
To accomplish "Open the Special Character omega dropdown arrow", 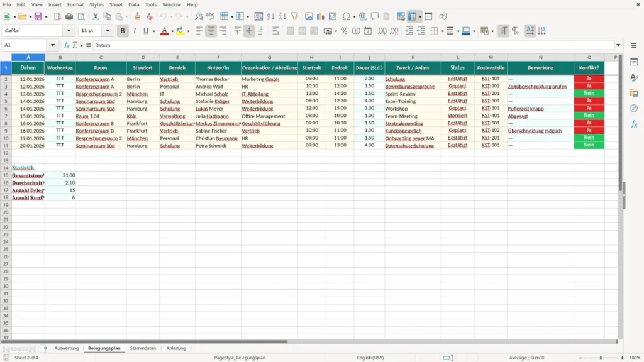I will 354,17.
